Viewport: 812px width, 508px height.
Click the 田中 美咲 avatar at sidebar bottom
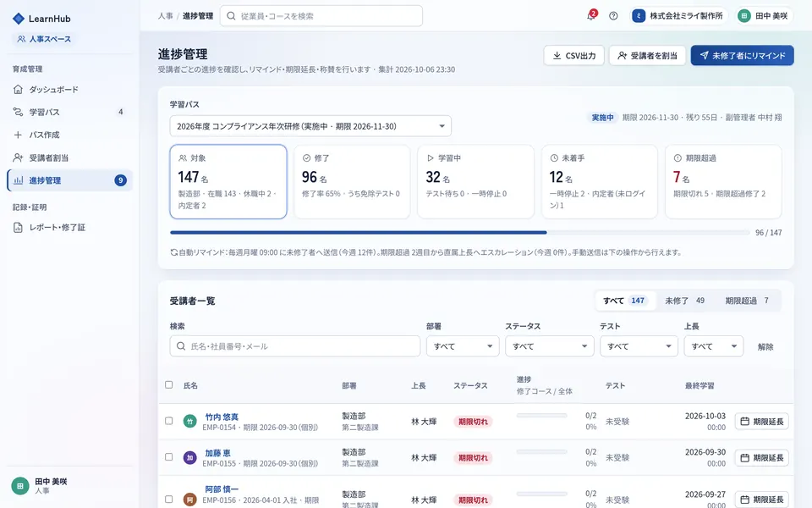pos(20,486)
